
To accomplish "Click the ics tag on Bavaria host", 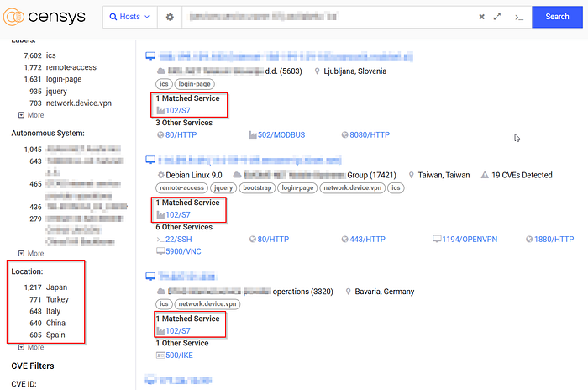I will click(164, 303).
